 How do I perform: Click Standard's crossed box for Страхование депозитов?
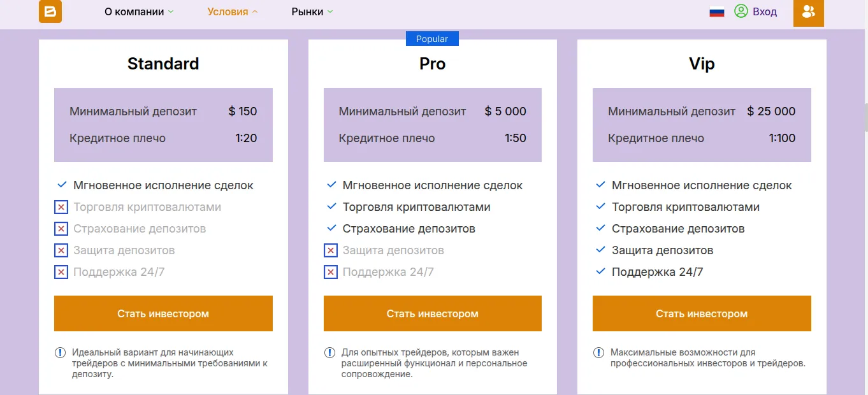61,229
